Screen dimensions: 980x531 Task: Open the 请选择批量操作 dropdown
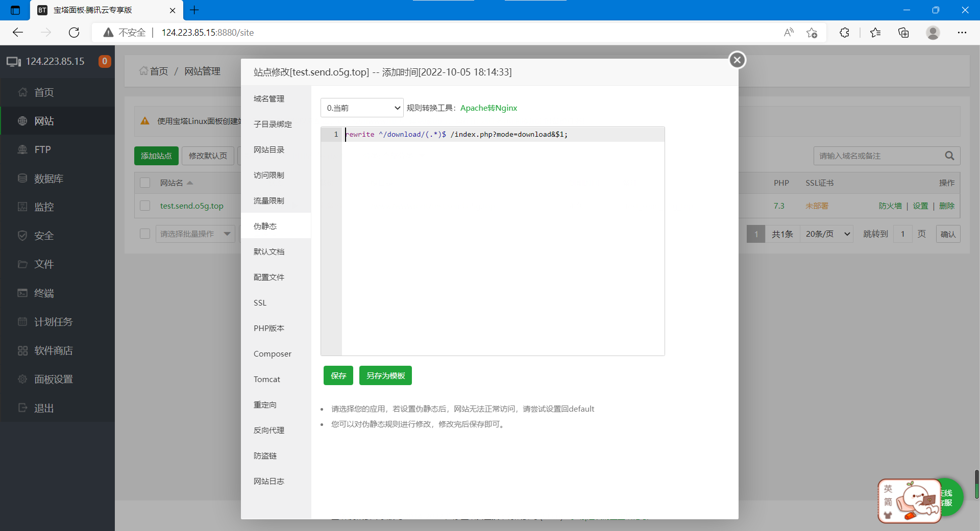(195, 234)
